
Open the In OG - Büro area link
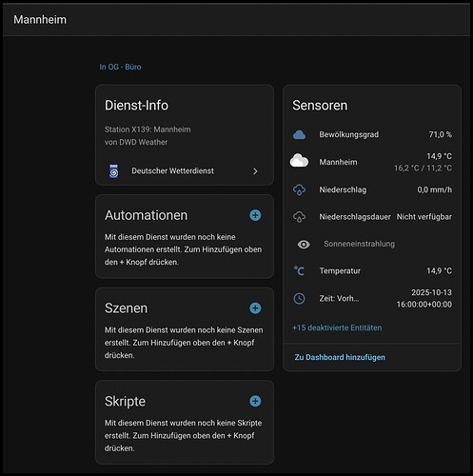120,67
